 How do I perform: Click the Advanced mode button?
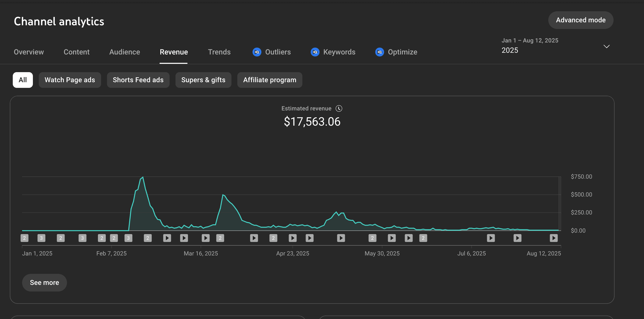(x=580, y=20)
